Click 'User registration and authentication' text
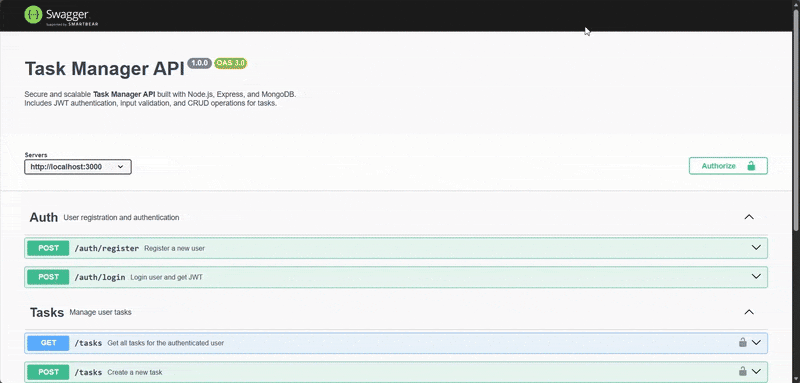The width and height of the screenshot is (800, 383). pyautogui.click(x=121, y=217)
